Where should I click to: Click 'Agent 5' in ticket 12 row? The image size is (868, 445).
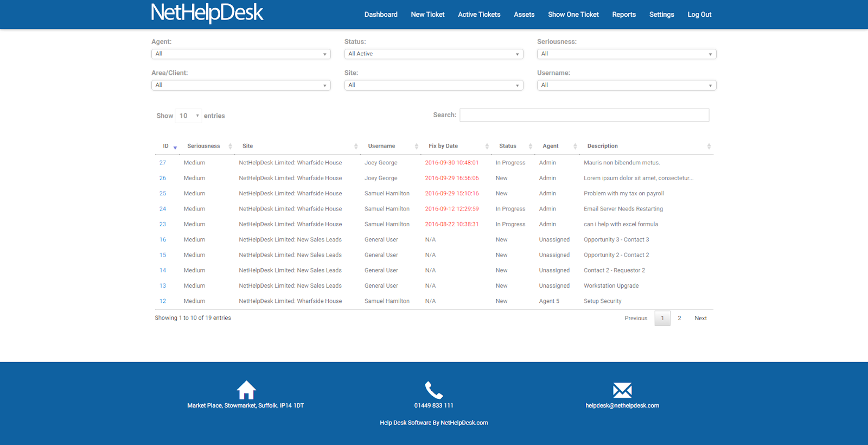tap(549, 301)
